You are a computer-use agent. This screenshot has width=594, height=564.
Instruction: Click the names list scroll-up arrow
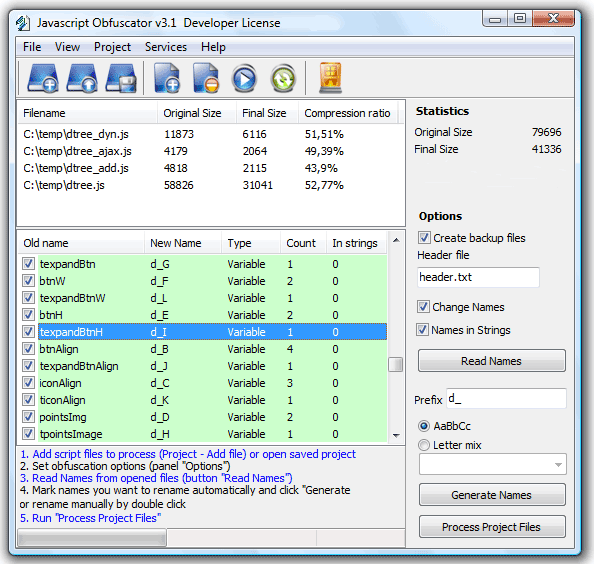[396, 240]
